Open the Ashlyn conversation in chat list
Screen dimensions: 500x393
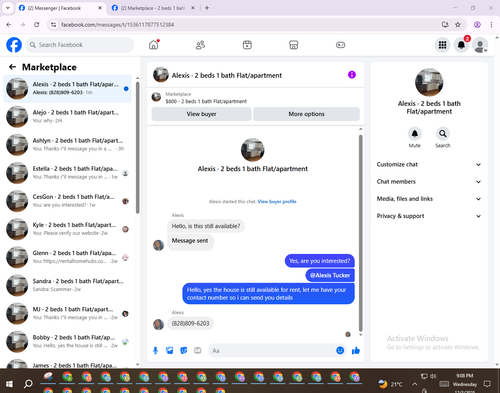click(68, 145)
